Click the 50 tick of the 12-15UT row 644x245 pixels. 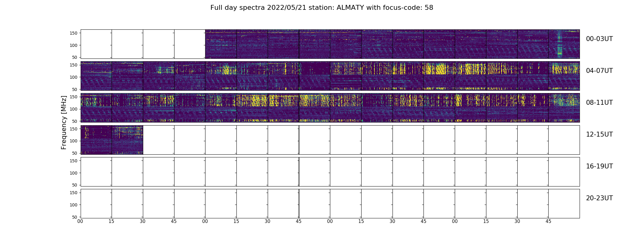point(75,153)
